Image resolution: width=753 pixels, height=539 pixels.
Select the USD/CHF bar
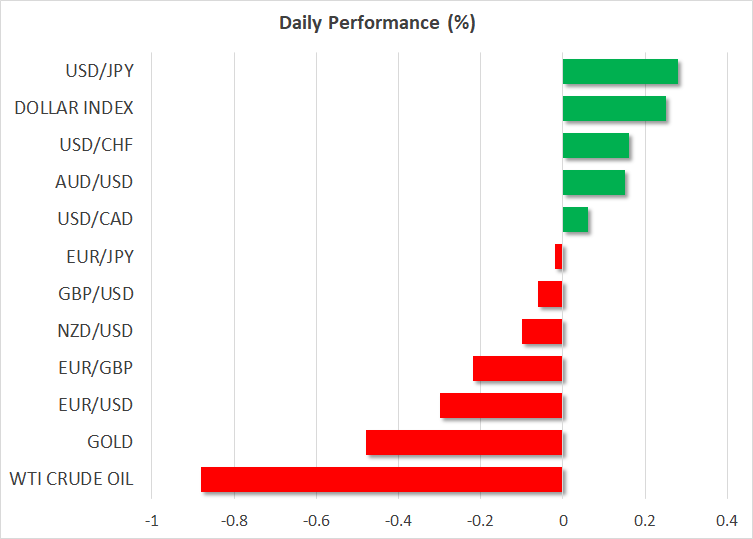pyautogui.click(x=596, y=145)
